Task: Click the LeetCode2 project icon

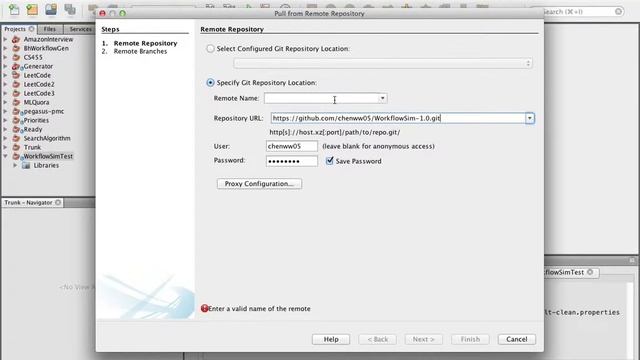Action: 16,84
